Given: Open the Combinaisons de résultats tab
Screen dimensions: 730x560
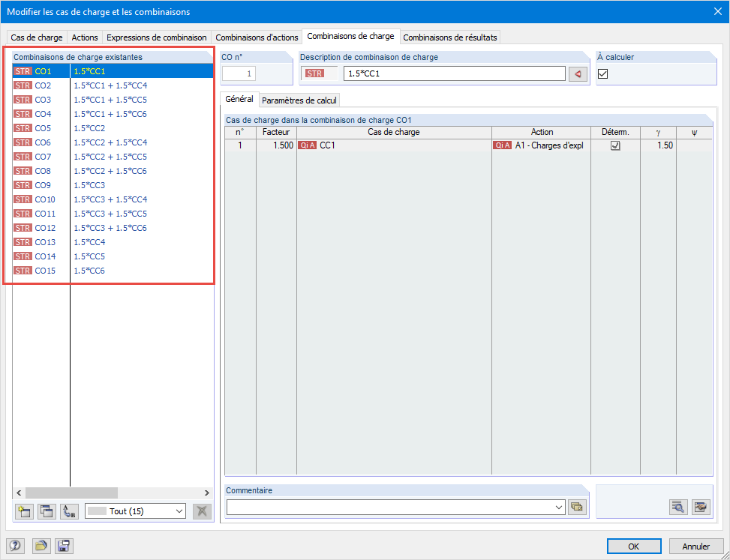Looking at the screenshot, I should click(x=449, y=37).
